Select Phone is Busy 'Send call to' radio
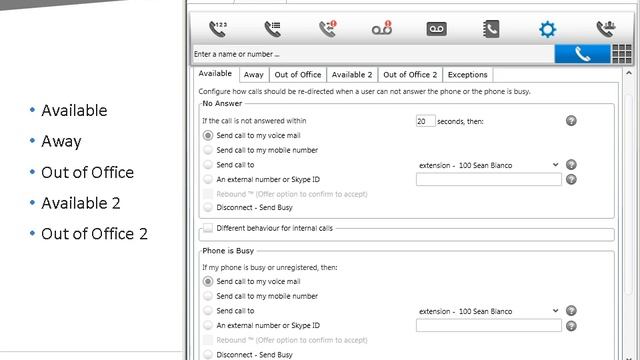640x360 pixels. [208, 311]
